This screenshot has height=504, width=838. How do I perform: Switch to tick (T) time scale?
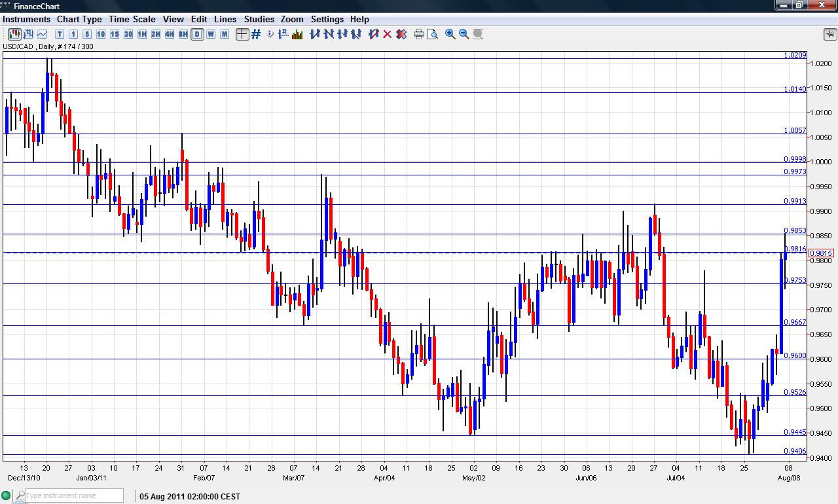click(60, 34)
